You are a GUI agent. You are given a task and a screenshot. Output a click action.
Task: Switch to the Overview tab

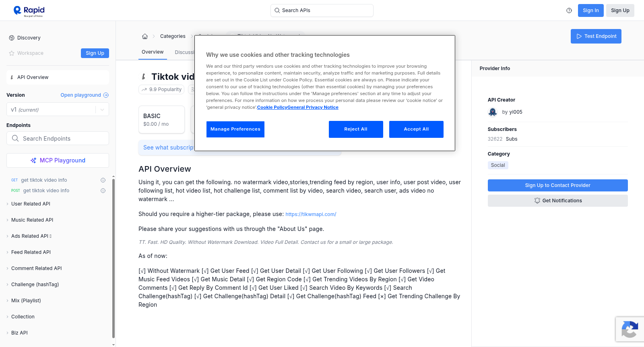[153, 52]
